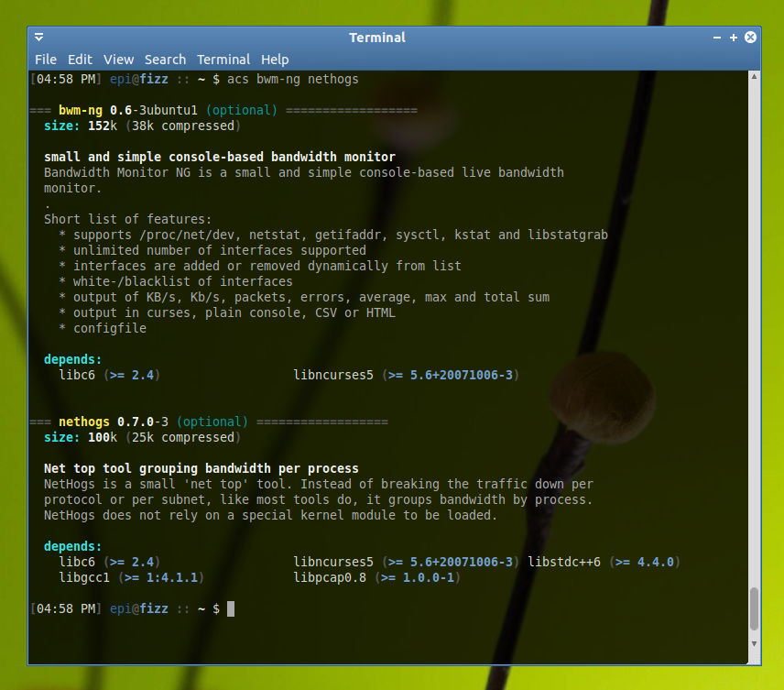Click 'libc6' dependency under bwm-ng

tap(77, 375)
